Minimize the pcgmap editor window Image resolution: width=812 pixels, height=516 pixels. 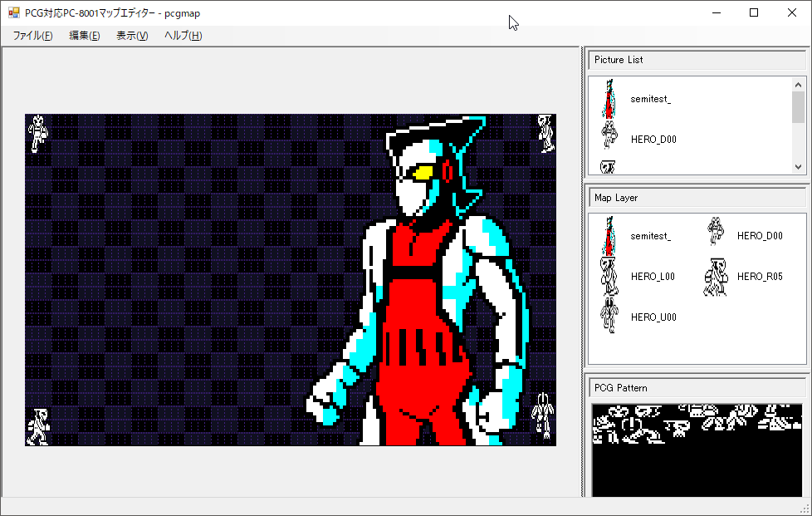[x=717, y=13]
